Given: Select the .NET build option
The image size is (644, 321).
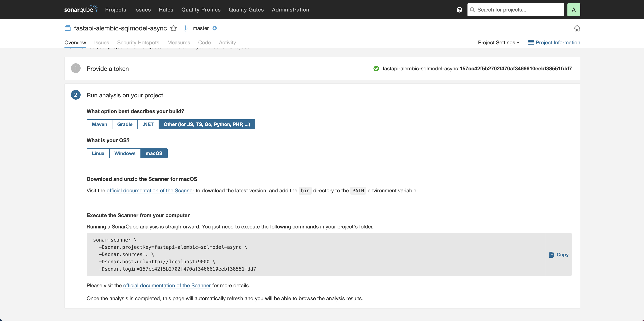Looking at the screenshot, I should click(x=148, y=124).
